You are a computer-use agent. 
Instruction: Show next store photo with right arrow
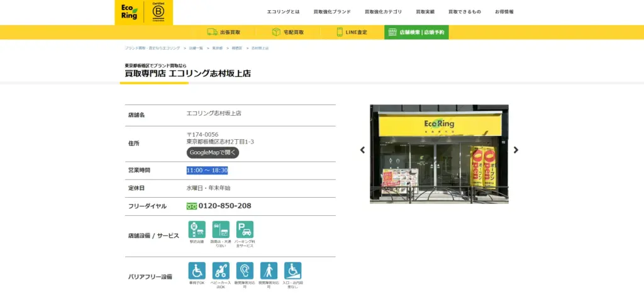pos(516,150)
